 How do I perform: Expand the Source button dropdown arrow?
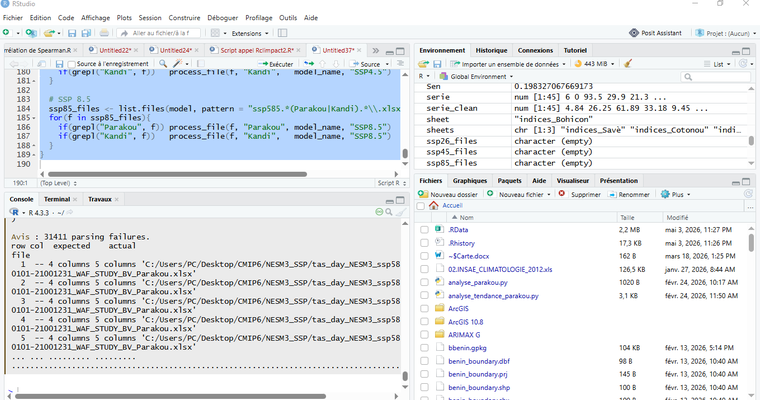point(387,64)
